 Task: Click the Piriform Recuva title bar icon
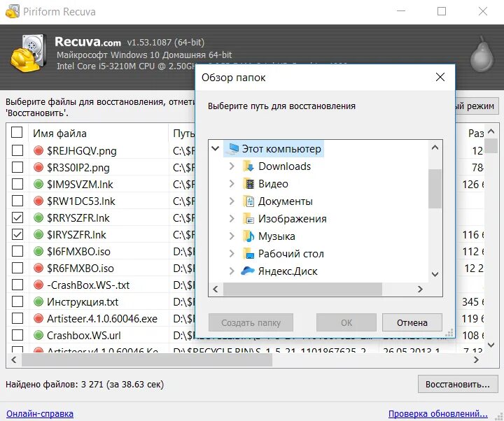tap(12, 12)
